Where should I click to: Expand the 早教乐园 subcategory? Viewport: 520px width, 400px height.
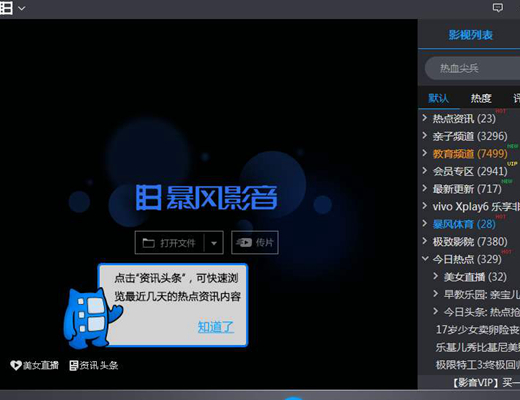[436, 294]
